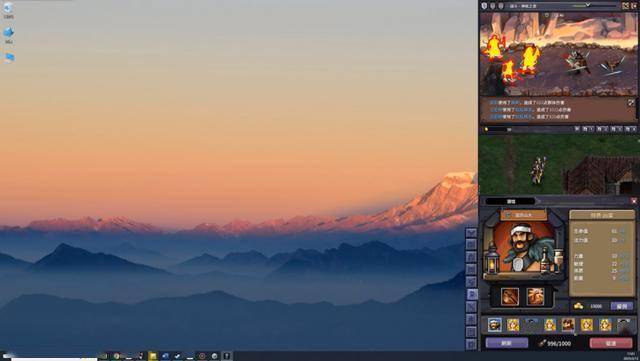
Task: Collapse the side menu using the top chevron
Action: click(x=471, y=233)
